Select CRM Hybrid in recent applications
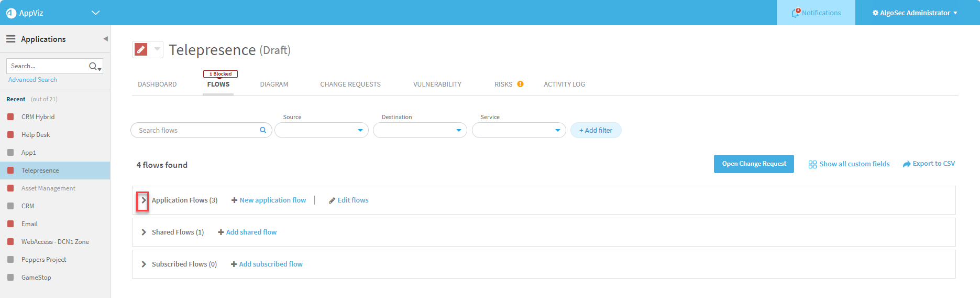 tap(38, 117)
